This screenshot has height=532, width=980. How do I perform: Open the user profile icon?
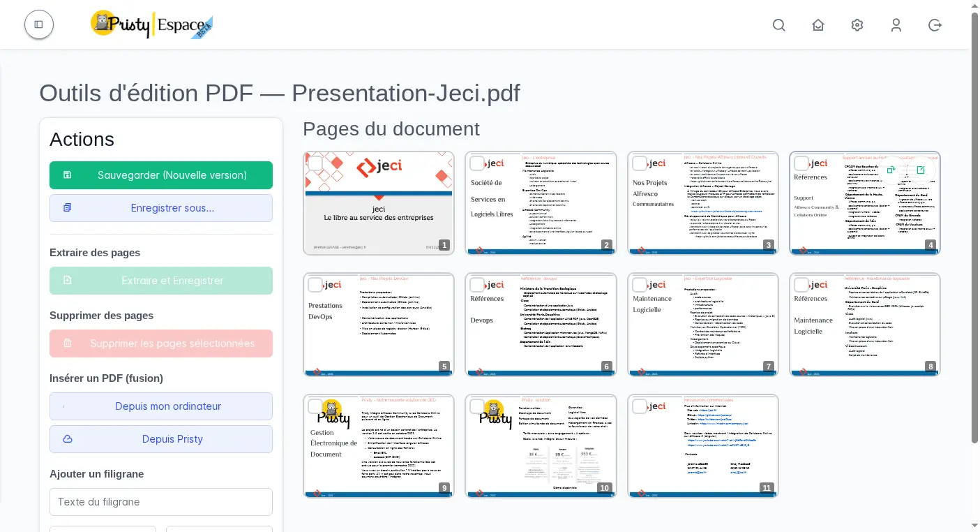tap(896, 24)
